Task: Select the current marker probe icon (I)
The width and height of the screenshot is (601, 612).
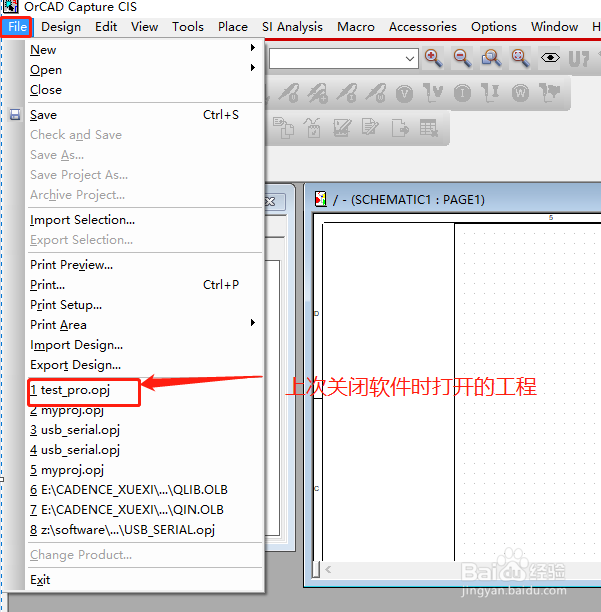Action: (x=347, y=93)
